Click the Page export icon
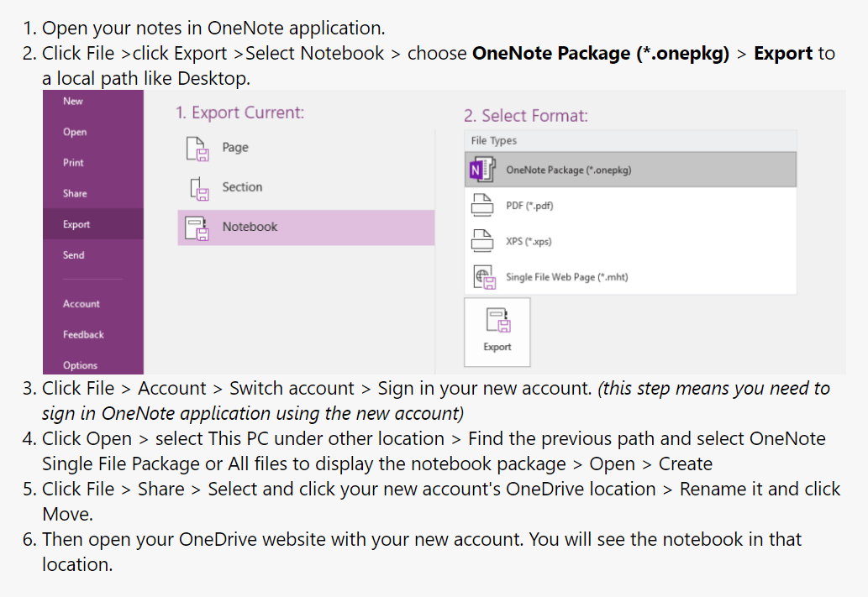The height and width of the screenshot is (597, 868). point(197,149)
